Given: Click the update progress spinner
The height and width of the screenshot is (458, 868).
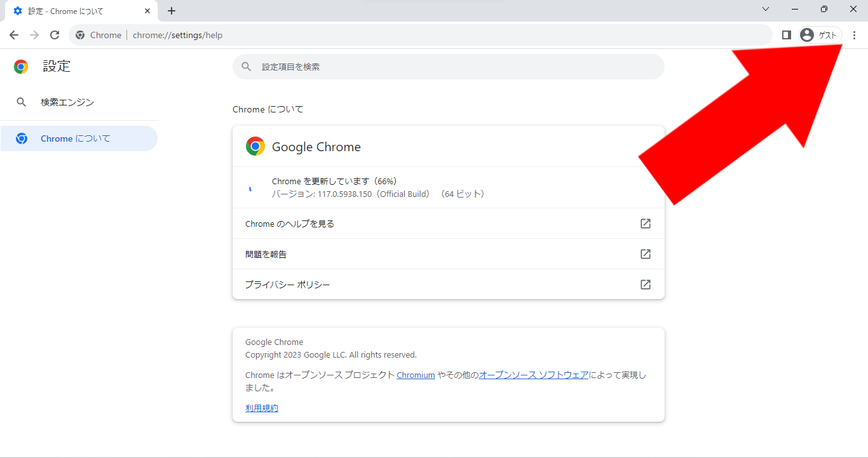Looking at the screenshot, I should click(250, 188).
